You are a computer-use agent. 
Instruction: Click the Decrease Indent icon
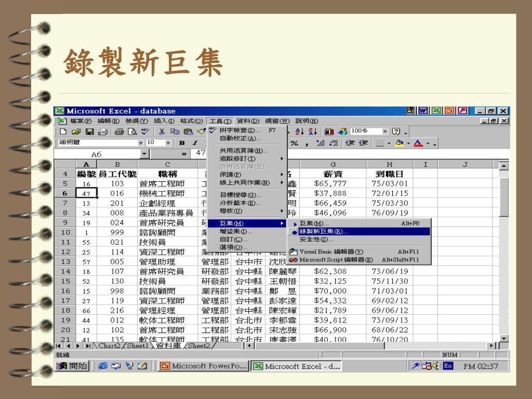click(x=350, y=143)
